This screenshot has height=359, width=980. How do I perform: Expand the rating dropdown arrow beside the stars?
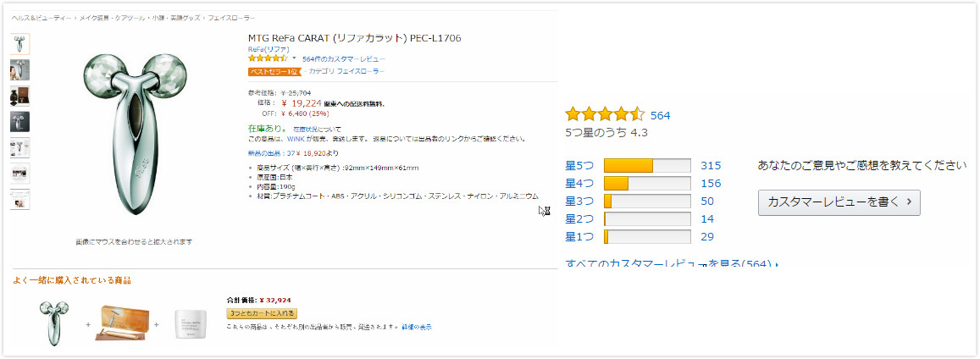295,59
